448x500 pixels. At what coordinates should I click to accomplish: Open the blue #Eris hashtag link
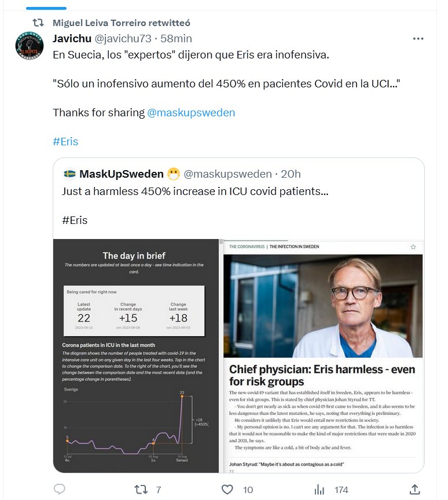coord(65,141)
